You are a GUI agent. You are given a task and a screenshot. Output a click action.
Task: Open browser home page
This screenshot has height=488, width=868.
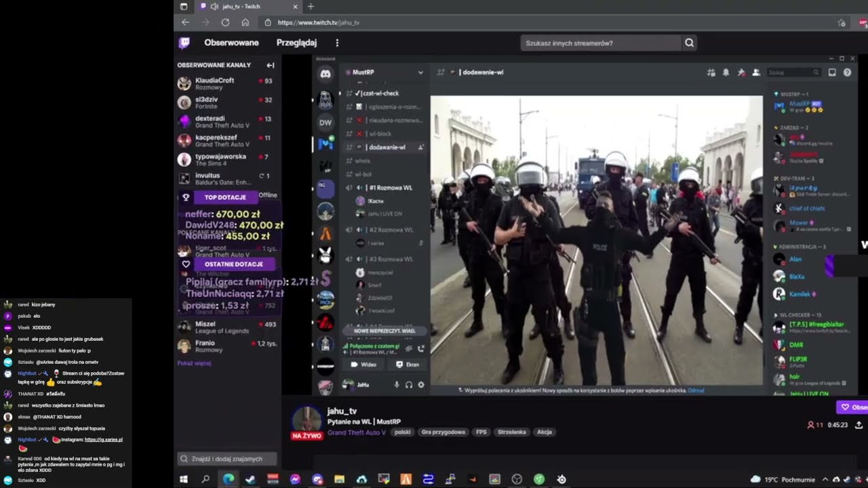(245, 22)
